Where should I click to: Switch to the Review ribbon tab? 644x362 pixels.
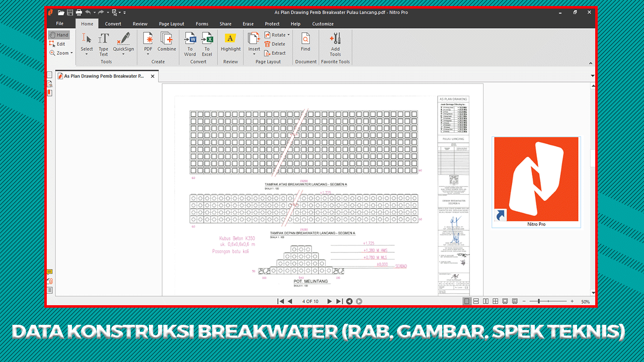coord(140,24)
